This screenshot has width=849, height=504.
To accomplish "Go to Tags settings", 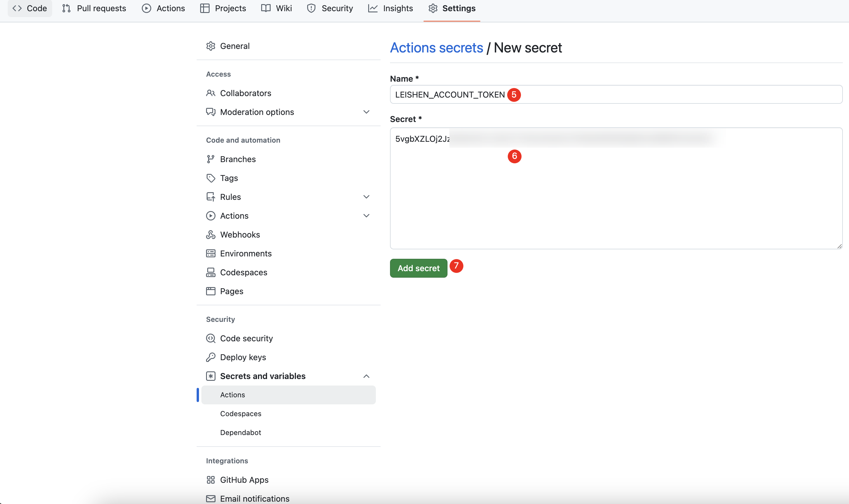I will [x=288, y=178].
